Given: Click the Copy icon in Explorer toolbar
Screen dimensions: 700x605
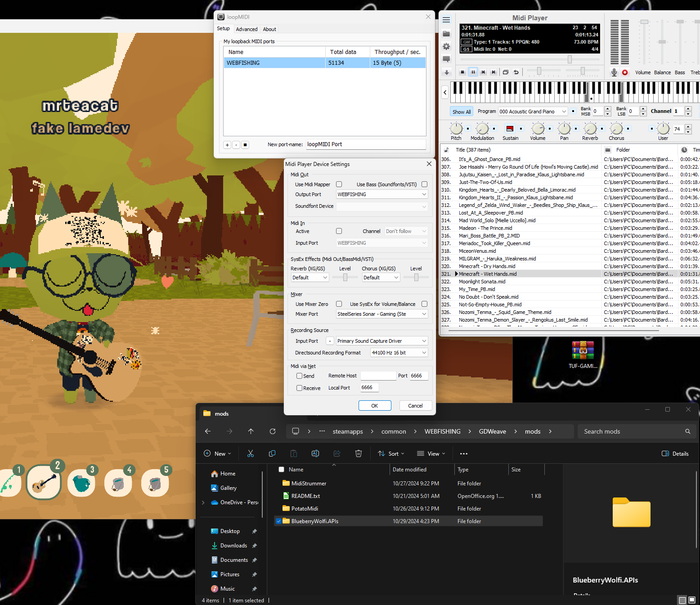Looking at the screenshot, I should (x=272, y=453).
